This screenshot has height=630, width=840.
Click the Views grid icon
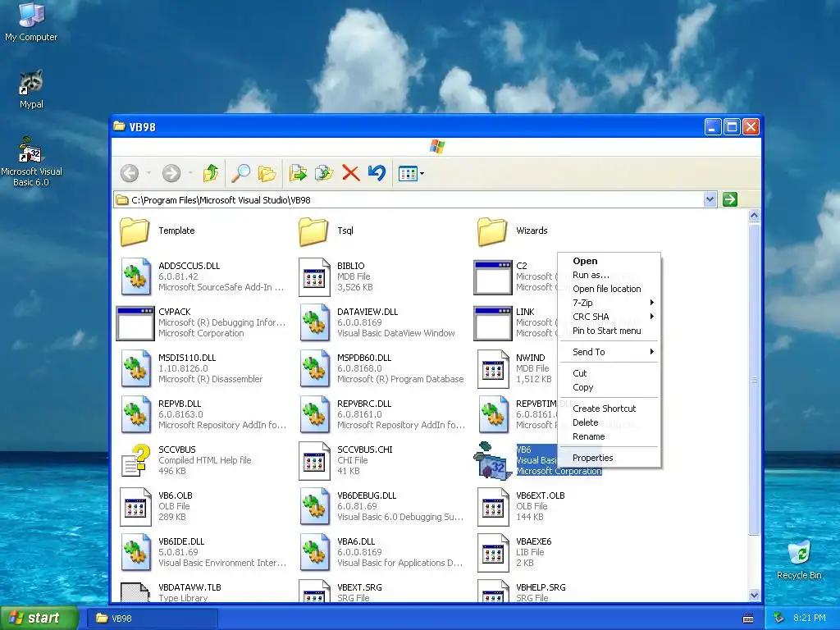pos(408,174)
